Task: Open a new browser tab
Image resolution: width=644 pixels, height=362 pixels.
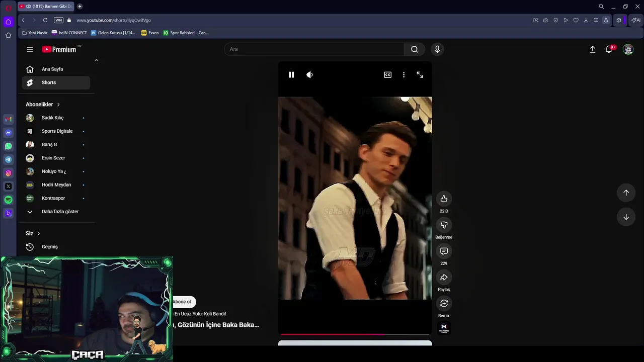Action: (79, 7)
